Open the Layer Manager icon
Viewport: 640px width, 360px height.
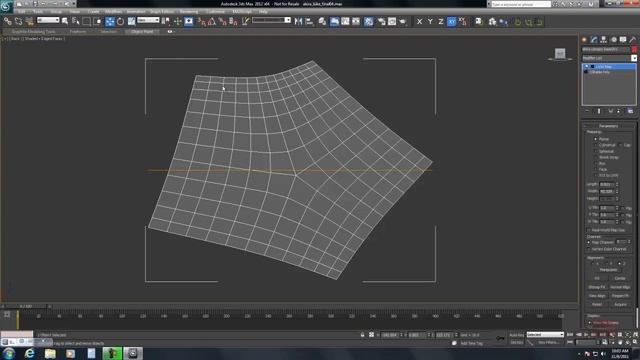pyautogui.click(x=322, y=21)
